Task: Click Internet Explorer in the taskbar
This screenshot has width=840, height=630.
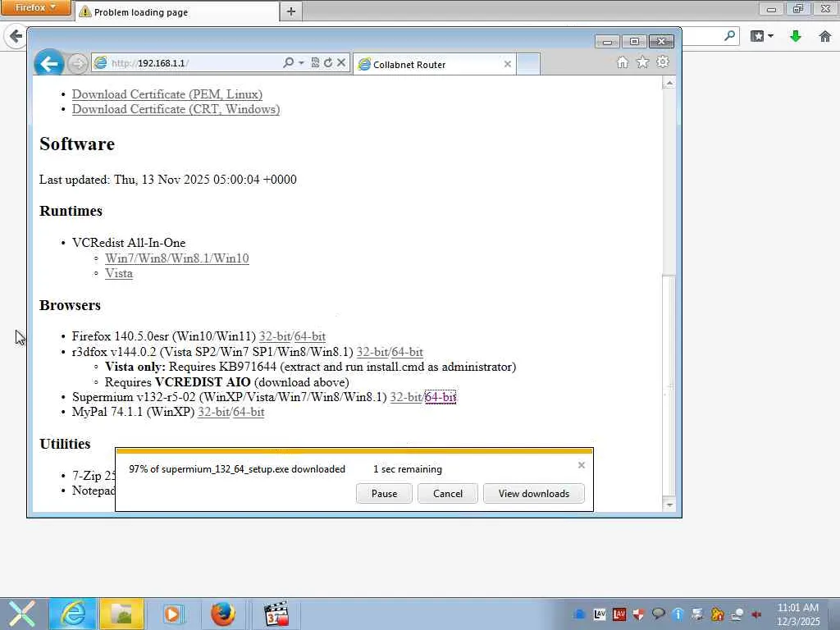Action: click(x=72, y=614)
